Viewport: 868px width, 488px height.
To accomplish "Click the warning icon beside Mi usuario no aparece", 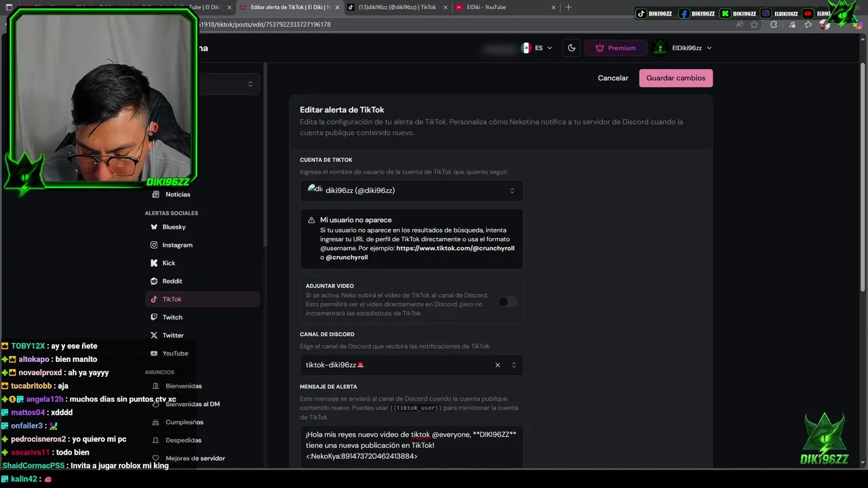I will 311,220.
